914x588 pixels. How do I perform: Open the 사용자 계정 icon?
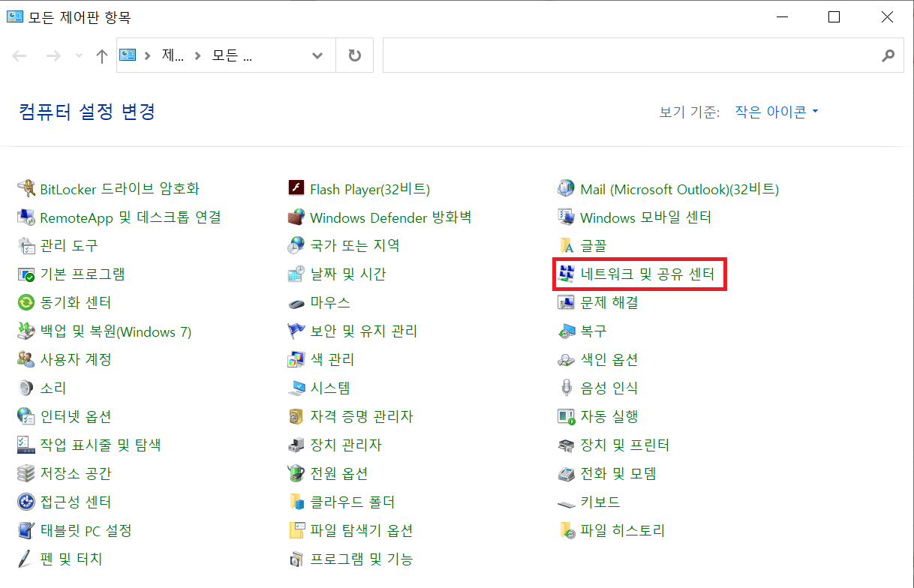click(x=26, y=359)
